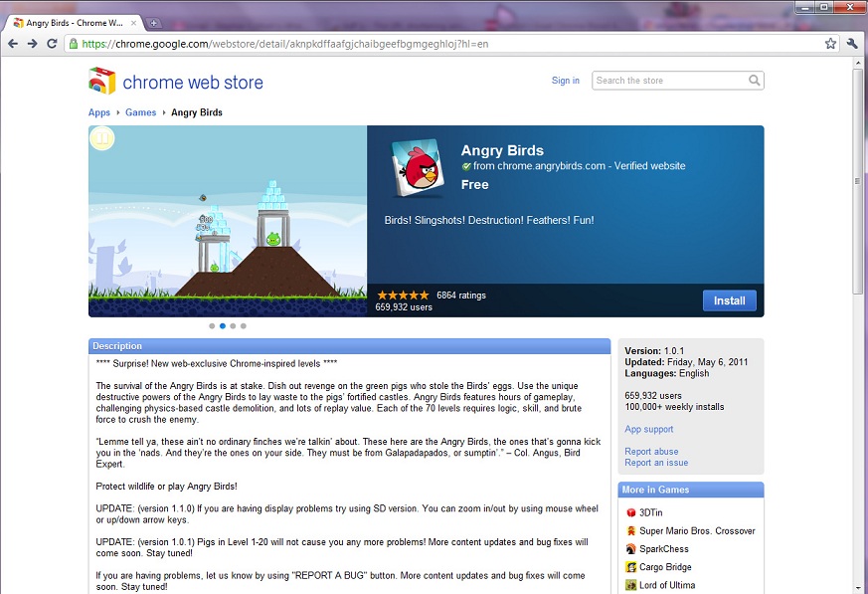
Task: Go forward with the browser forward arrow
Action: click(x=33, y=44)
